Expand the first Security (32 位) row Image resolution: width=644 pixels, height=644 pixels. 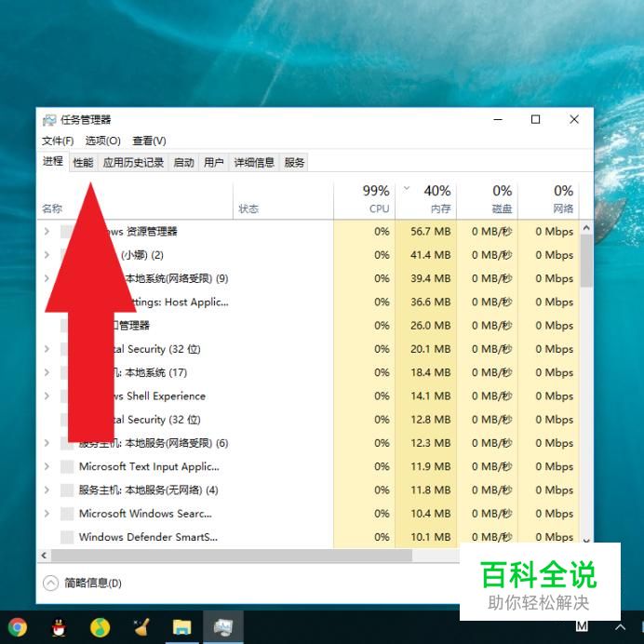click(x=47, y=349)
